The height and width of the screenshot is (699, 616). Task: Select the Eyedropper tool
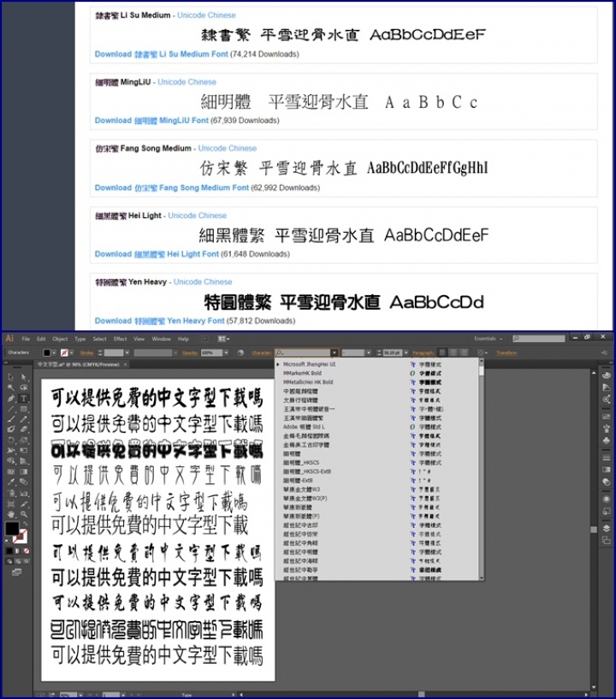pyautogui.click(x=11, y=482)
